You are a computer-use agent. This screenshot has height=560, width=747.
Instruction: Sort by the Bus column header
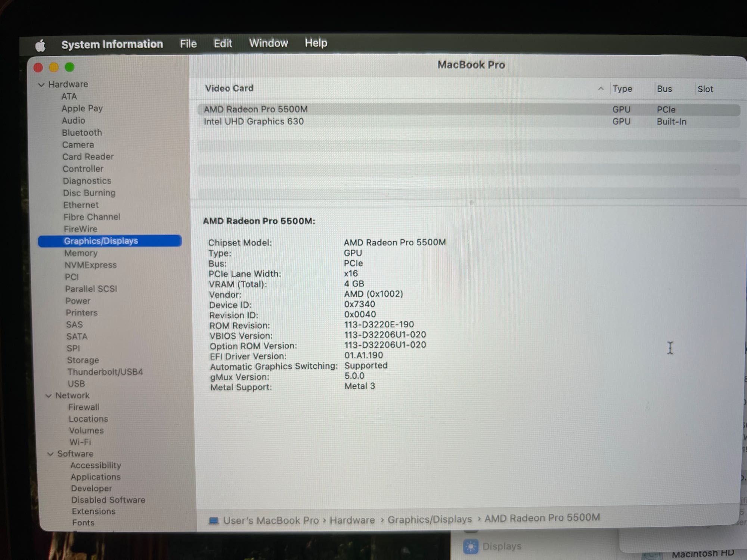pos(664,89)
